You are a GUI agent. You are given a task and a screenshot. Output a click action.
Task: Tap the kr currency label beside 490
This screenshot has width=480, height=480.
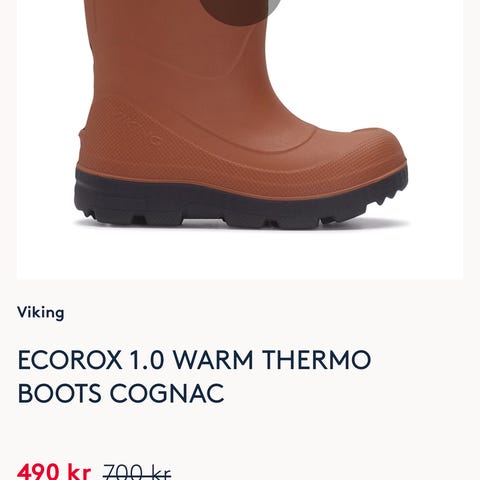pos(79,472)
